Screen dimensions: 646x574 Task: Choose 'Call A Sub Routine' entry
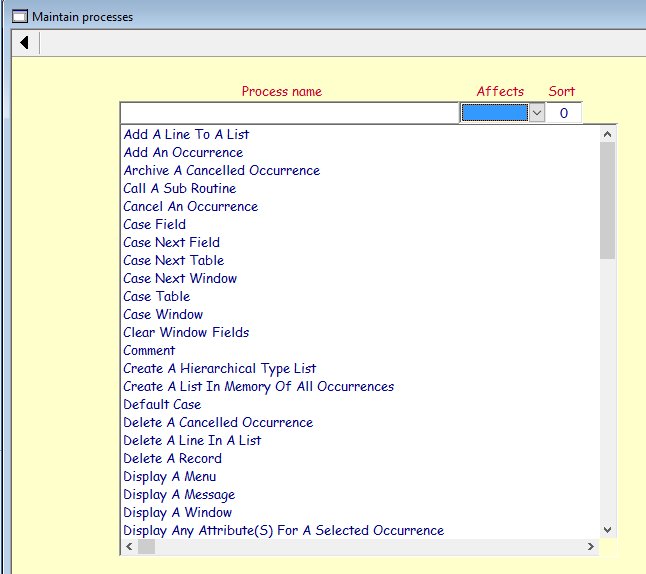point(179,188)
